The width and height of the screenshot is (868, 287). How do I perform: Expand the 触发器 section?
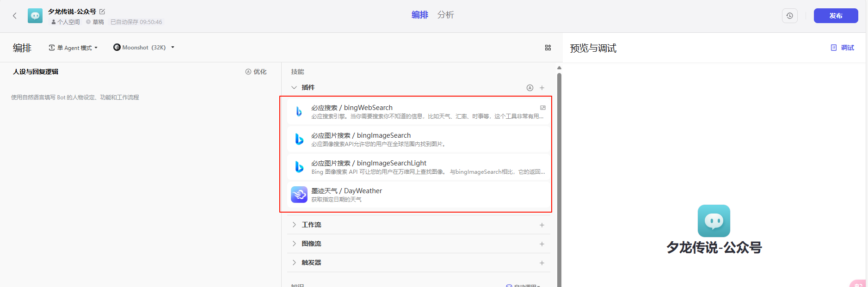[294, 263]
